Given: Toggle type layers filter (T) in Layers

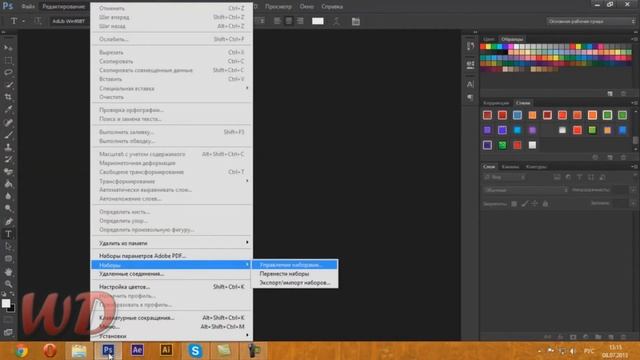Looking at the screenshot, I should (580, 177).
